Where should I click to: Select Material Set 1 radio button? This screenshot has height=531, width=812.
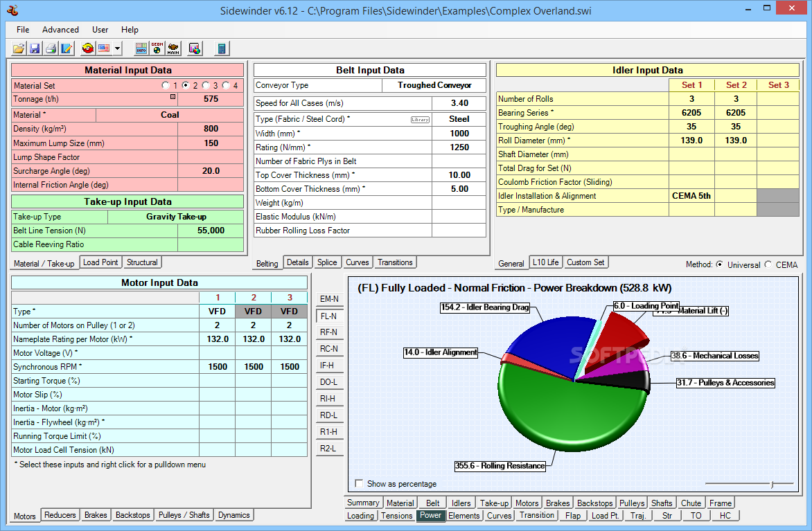(165, 85)
